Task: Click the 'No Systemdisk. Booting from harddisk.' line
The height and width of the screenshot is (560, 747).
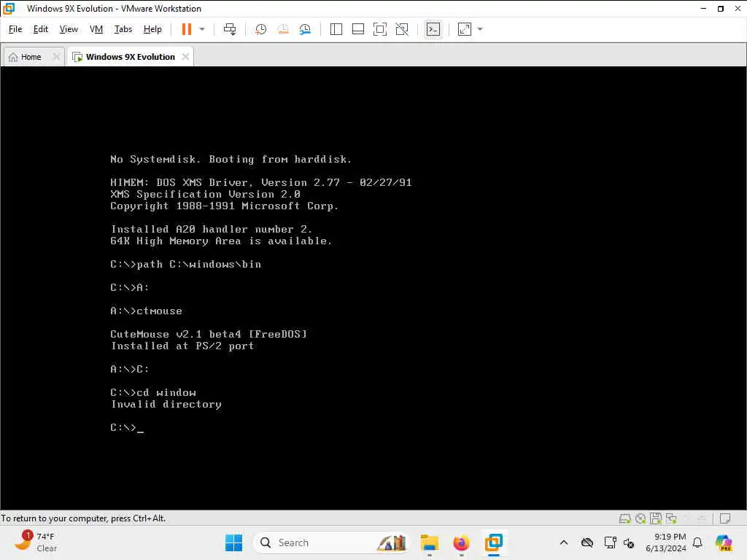Action: tap(231, 159)
